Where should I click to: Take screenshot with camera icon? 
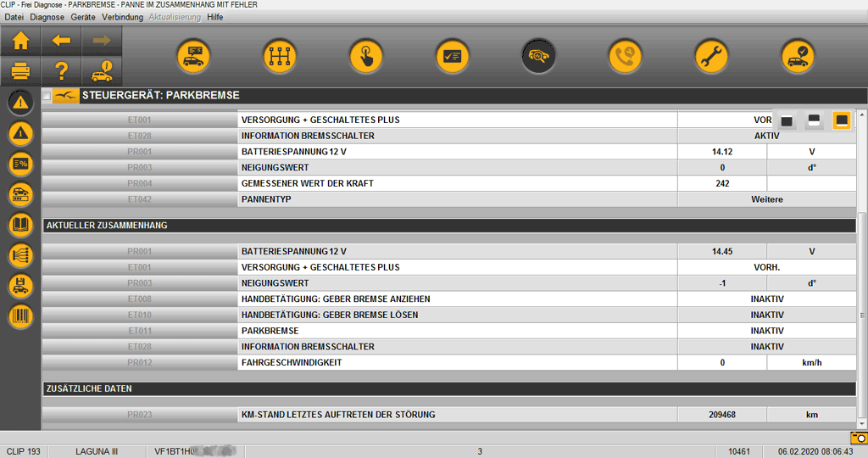[859, 438]
